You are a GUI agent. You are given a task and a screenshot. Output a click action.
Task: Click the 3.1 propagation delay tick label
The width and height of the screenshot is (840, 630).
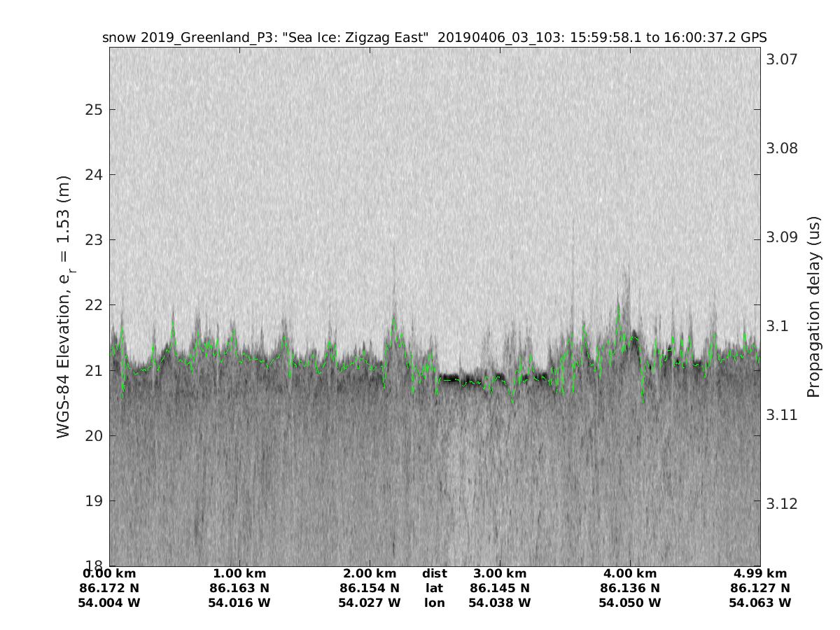tap(778, 326)
